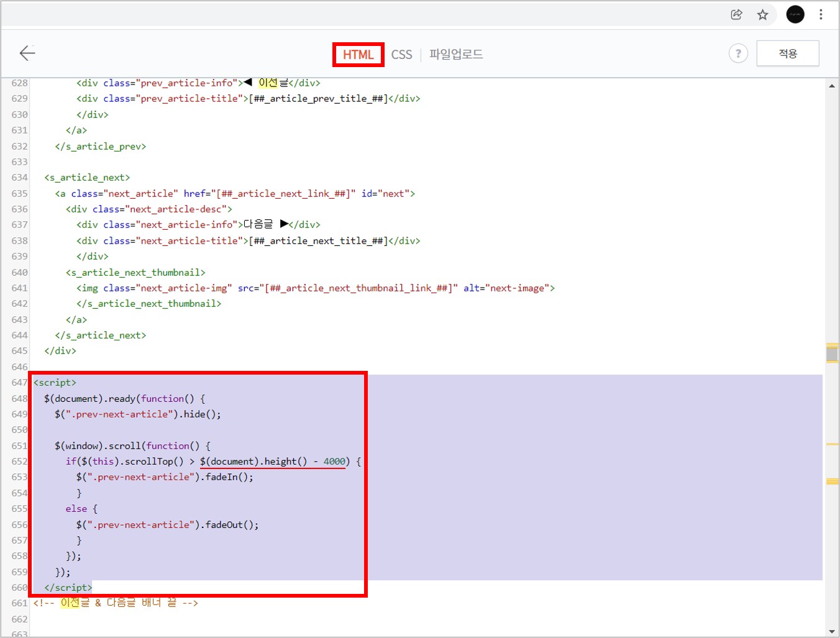Switch to the HTML tab

point(358,55)
